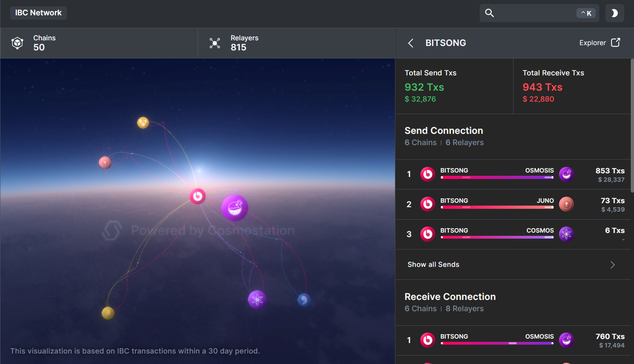Click the chevron beside Show all Sends
Viewport: 634px width, 364px height.
click(x=612, y=265)
